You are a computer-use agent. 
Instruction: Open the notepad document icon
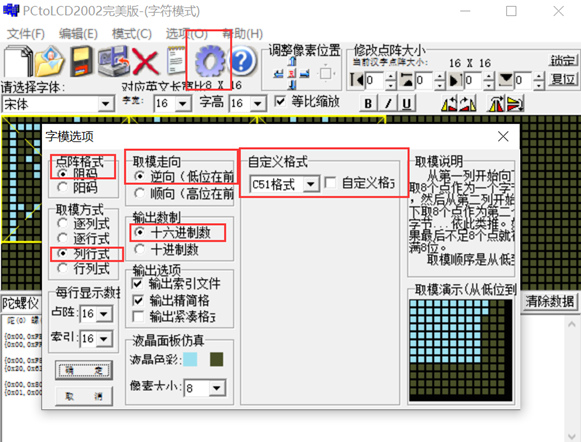(176, 61)
